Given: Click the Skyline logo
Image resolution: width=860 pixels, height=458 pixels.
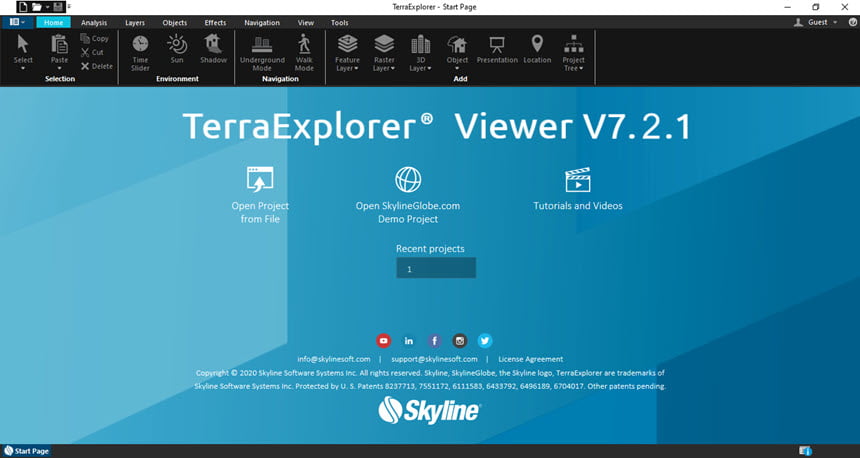Looking at the screenshot, I should point(429,410).
